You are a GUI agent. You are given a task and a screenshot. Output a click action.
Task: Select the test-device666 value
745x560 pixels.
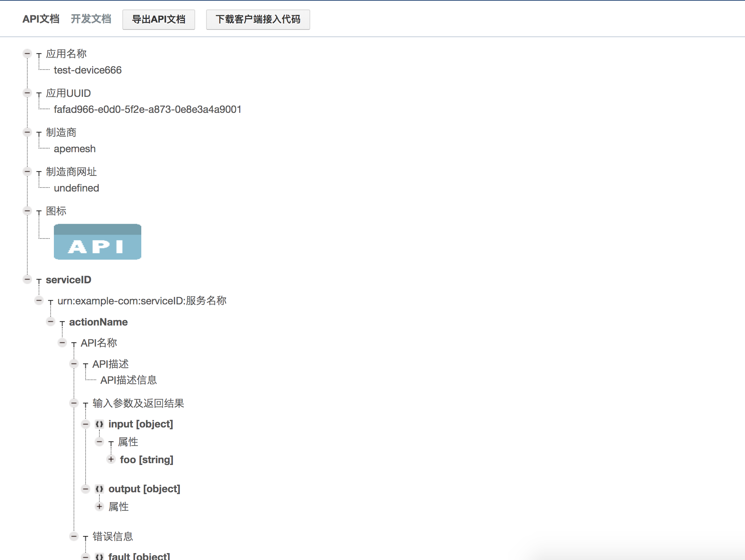[x=88, y=70]
